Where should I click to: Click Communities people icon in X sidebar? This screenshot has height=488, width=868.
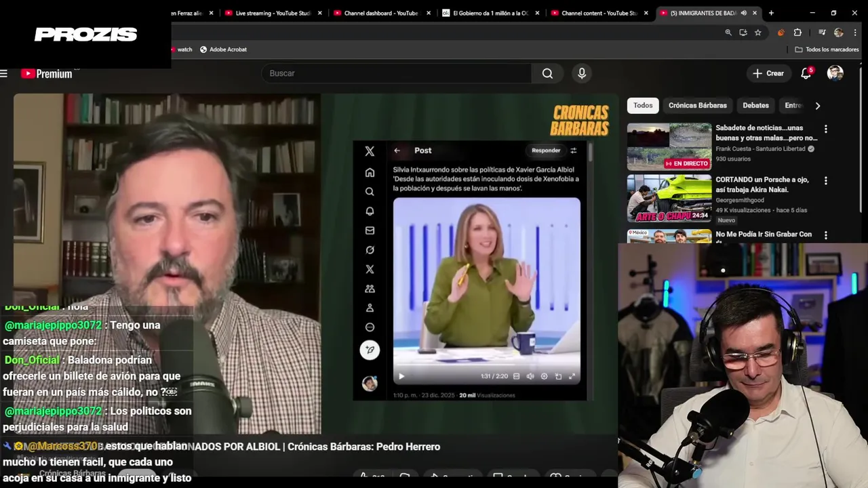(x=370, y=289)
